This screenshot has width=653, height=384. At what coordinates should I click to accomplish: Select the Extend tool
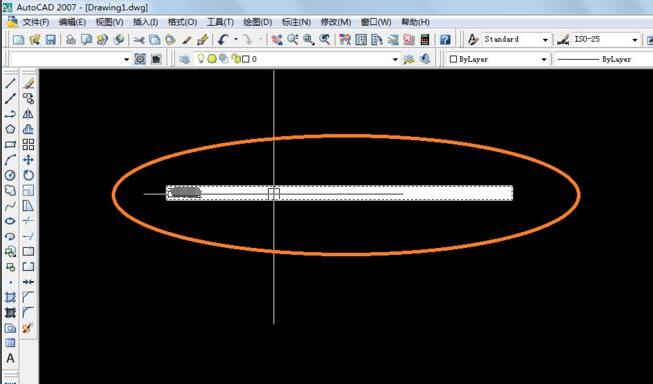pos(28,236)
